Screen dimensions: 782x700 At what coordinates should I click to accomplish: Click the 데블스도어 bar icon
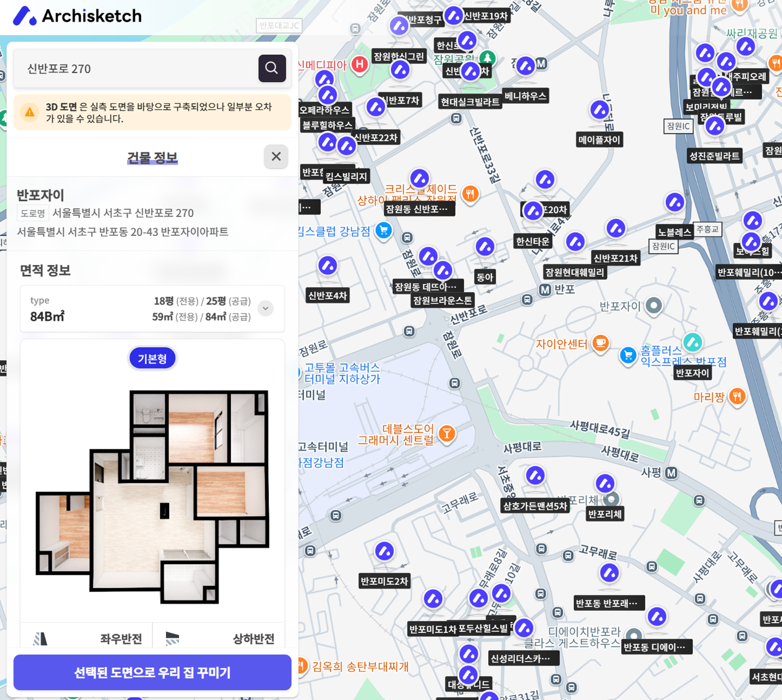click(x=447, y=433)
